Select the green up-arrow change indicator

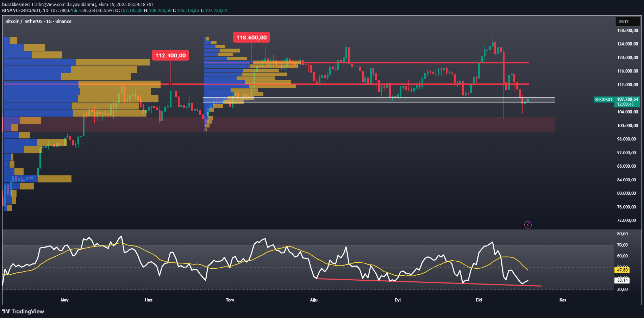click(75, 11)
